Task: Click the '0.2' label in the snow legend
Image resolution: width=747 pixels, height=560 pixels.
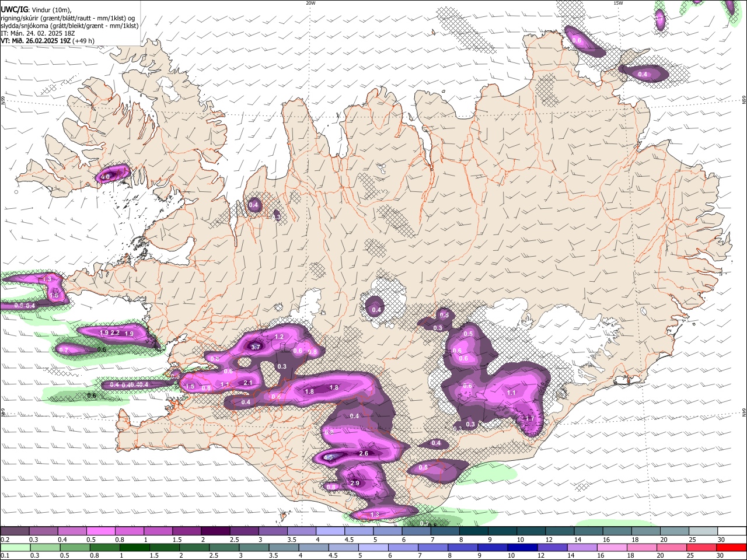Action: pyautogui.click(x=5, y=540)
